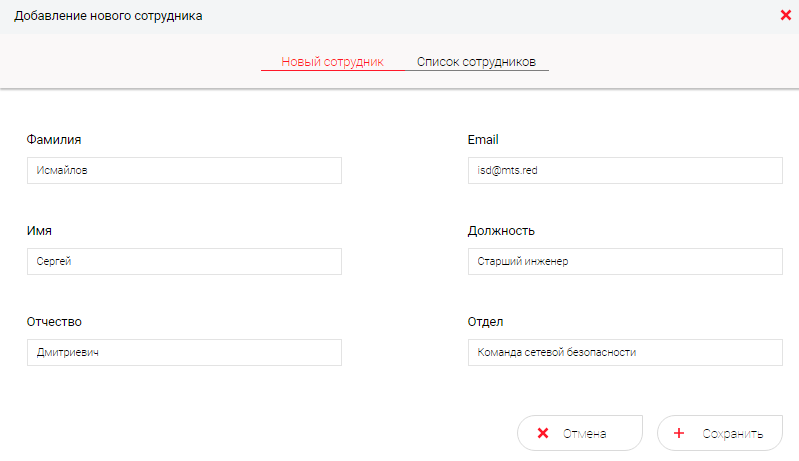Click the Добавление нового сотрудника title

[x=108, y=16]
